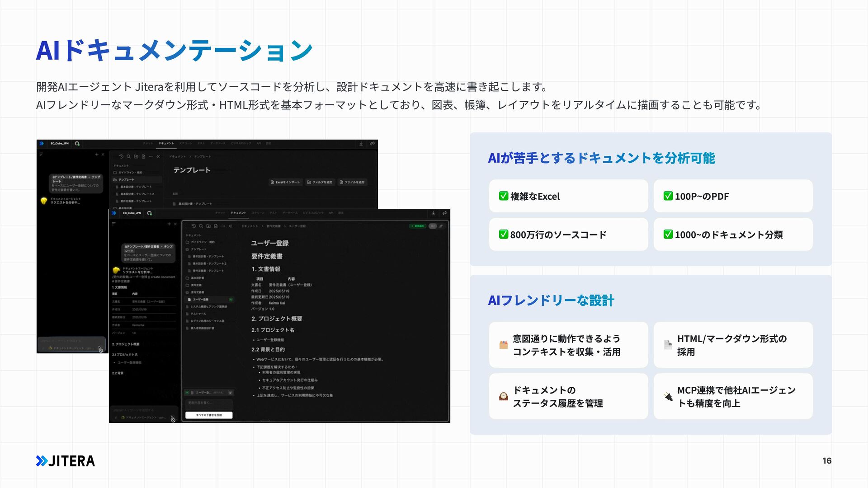Expand the 要件定義 folder in front window
Viewport: 868px width, 488px height.
point(194,285)
